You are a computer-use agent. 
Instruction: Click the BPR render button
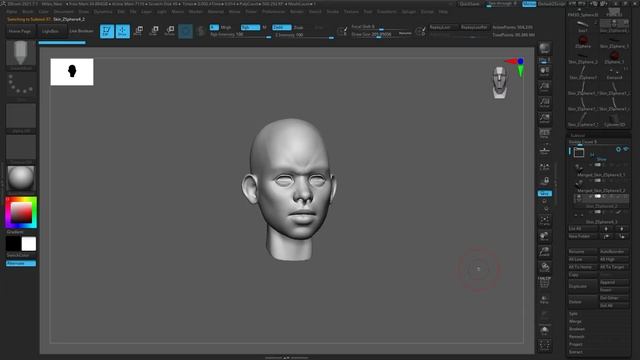point(544,49)
